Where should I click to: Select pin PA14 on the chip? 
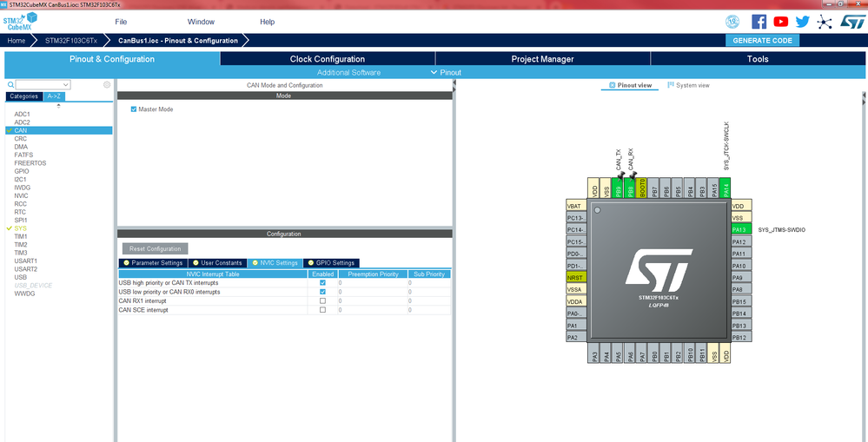tap(726, 188)
